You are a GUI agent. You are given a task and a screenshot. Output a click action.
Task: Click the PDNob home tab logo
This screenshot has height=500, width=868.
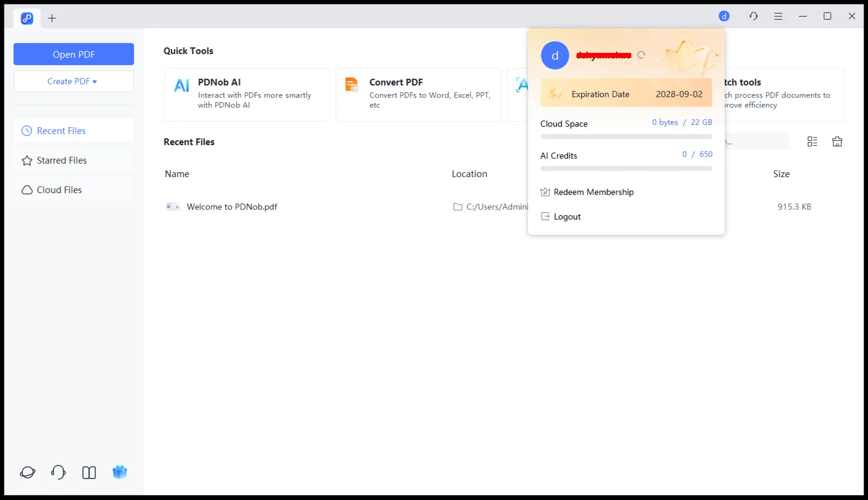(x=27, y=18)
